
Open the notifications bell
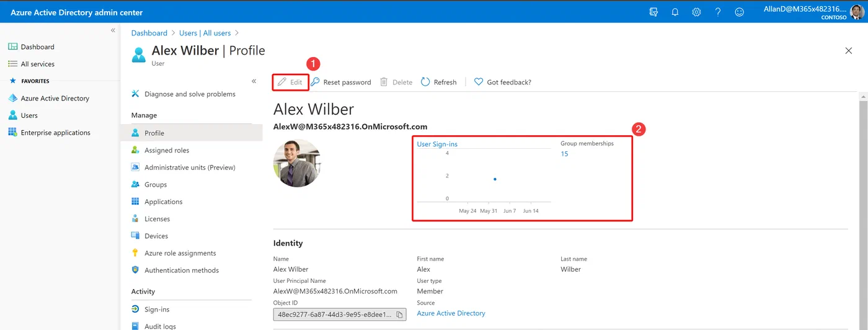(675, 12)
